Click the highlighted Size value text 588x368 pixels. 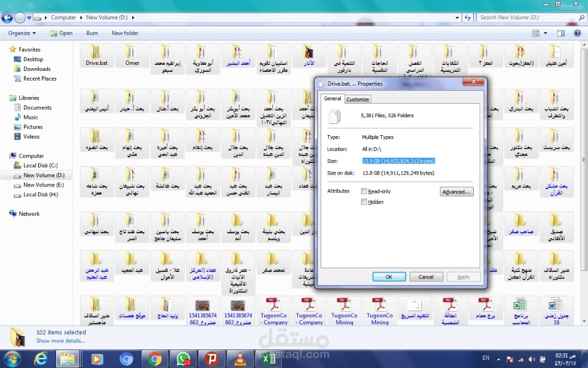click(398, 161)
